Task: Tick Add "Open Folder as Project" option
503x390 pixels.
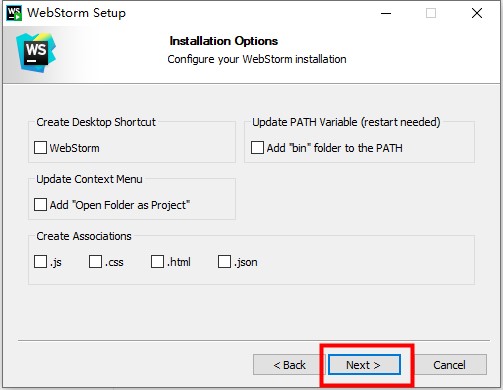Action: (40, 205)
